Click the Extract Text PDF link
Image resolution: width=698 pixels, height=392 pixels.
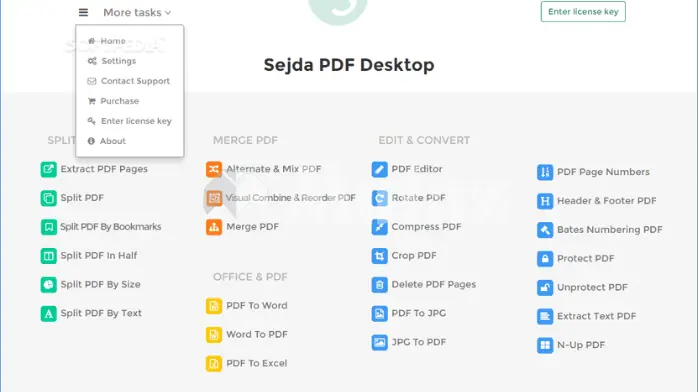pyautogui.click(x=597, y=316)
